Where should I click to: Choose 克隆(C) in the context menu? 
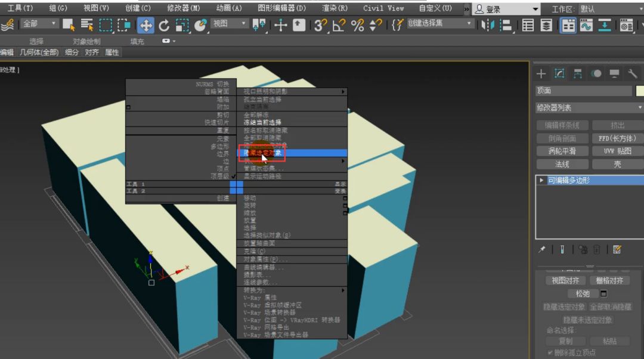[x=292, y=251]
